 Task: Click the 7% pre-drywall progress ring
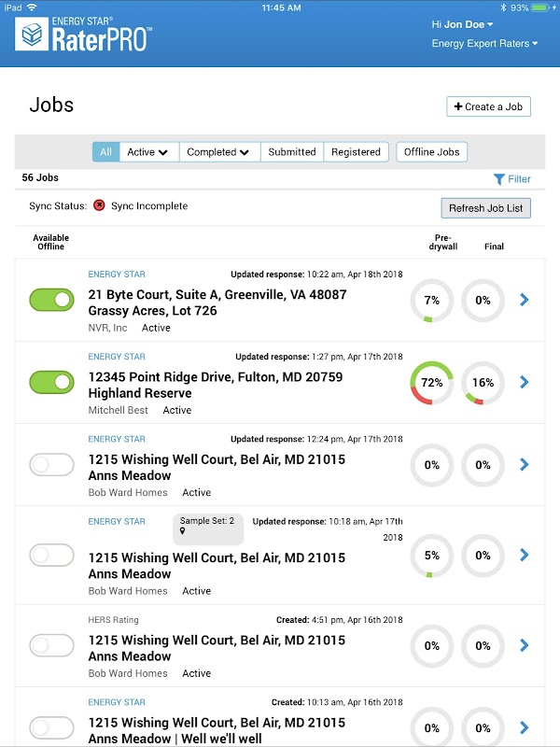pyautogui.click(x=431, y=301)
